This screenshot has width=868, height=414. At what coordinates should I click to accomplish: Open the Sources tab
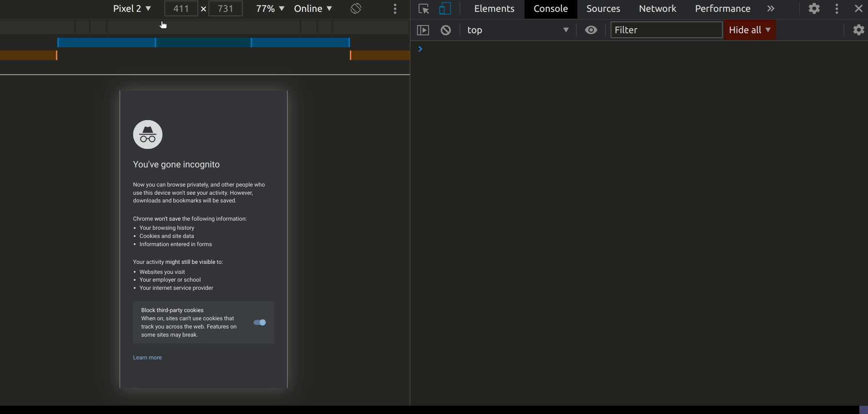tap(603, 9)
